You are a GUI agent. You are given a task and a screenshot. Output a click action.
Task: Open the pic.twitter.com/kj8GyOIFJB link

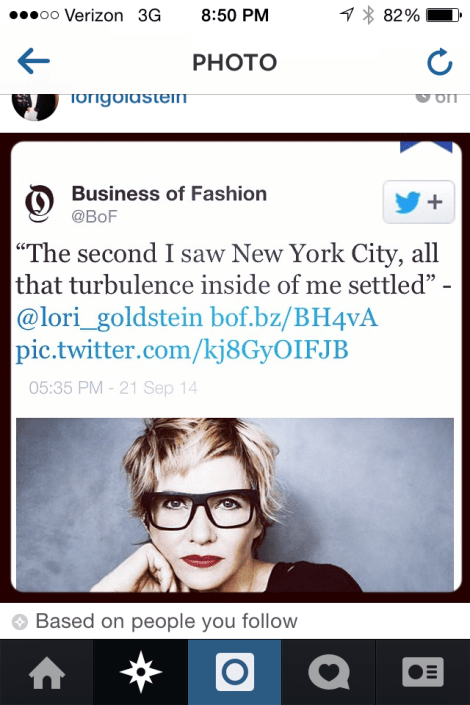(x=182, y=350)
